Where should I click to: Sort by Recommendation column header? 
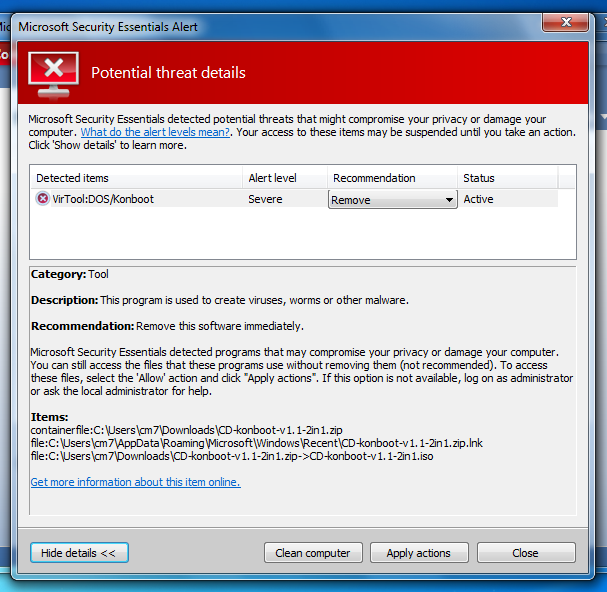click(x=392, y=178)
